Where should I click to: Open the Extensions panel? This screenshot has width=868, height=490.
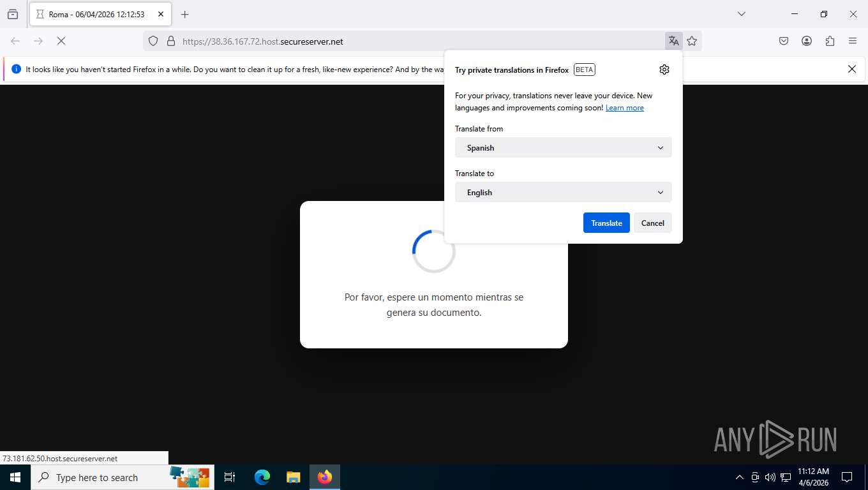tap(830, 41)
